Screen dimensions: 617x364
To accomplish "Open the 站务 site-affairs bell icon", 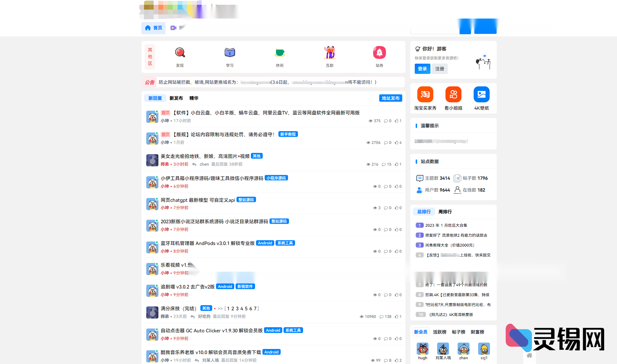I will (x=380, y=52).
